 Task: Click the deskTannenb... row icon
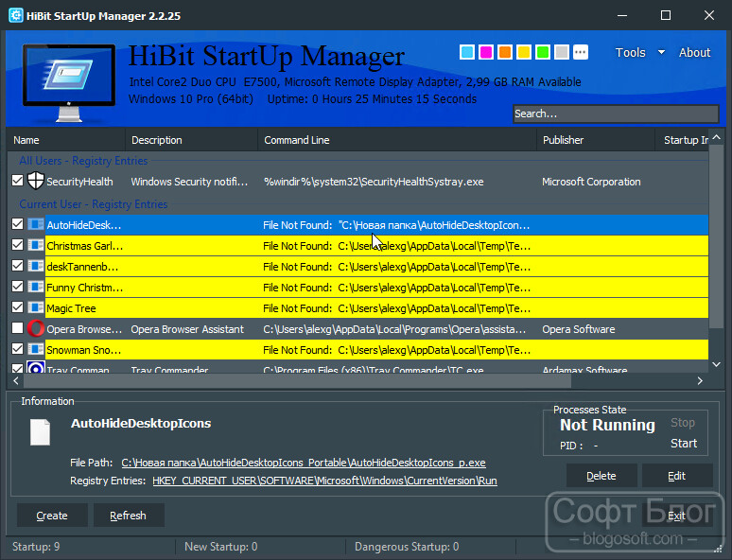[x=36, y=266]
